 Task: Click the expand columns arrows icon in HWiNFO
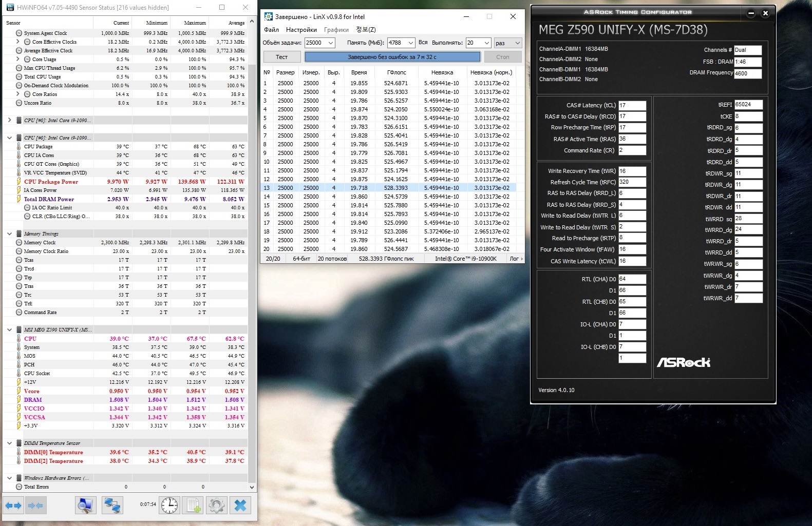pos(13,505)
